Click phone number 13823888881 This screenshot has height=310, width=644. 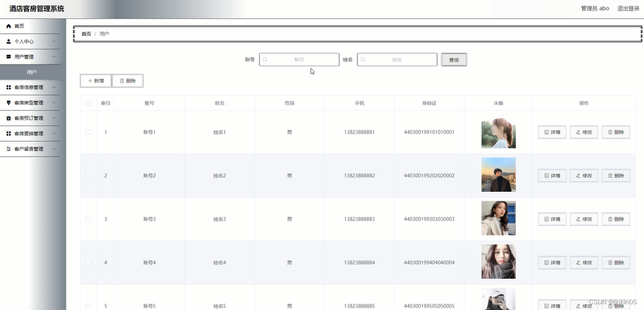point(360,132)
